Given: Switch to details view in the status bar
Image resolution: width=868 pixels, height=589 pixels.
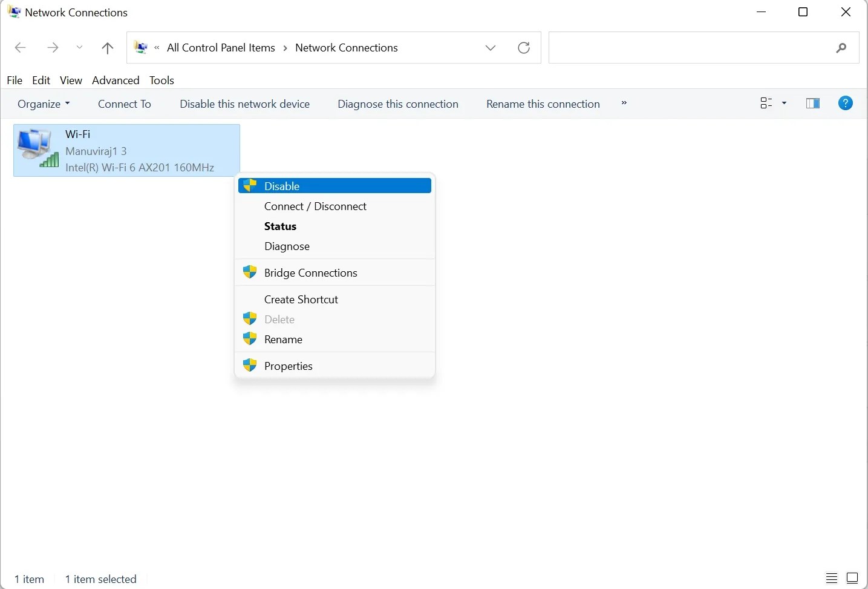Looking at the screenshot, I should pyautogui.click(x=831, y=578).
